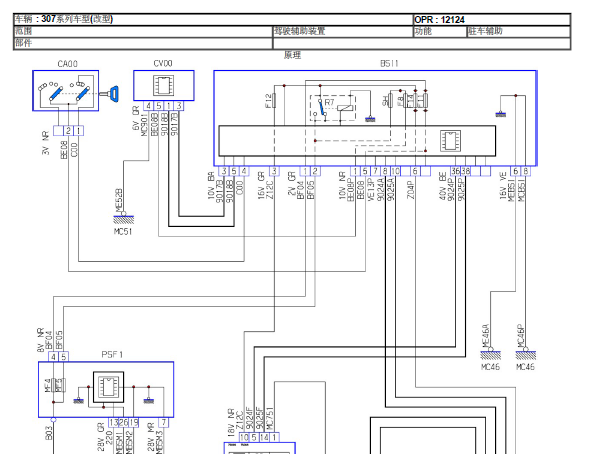Click the F12 fuse symbol in BSI1

pos(274,100)
